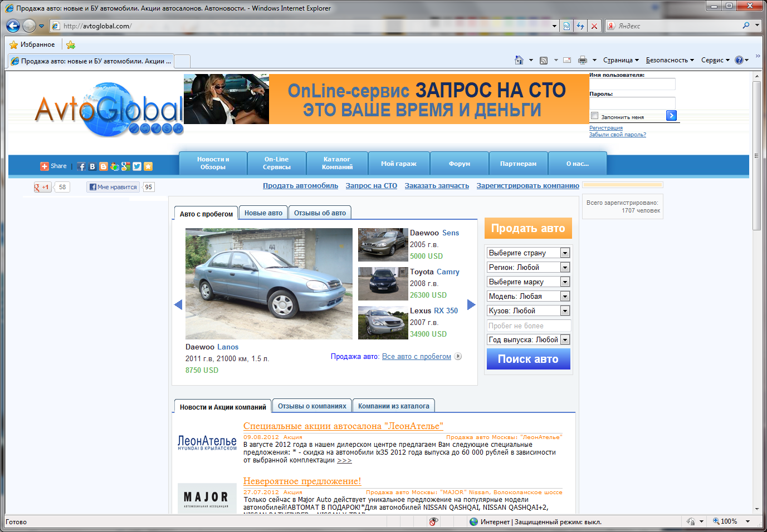
Task: Click the Забыли свой пароль? link
Action: point(618,135)
